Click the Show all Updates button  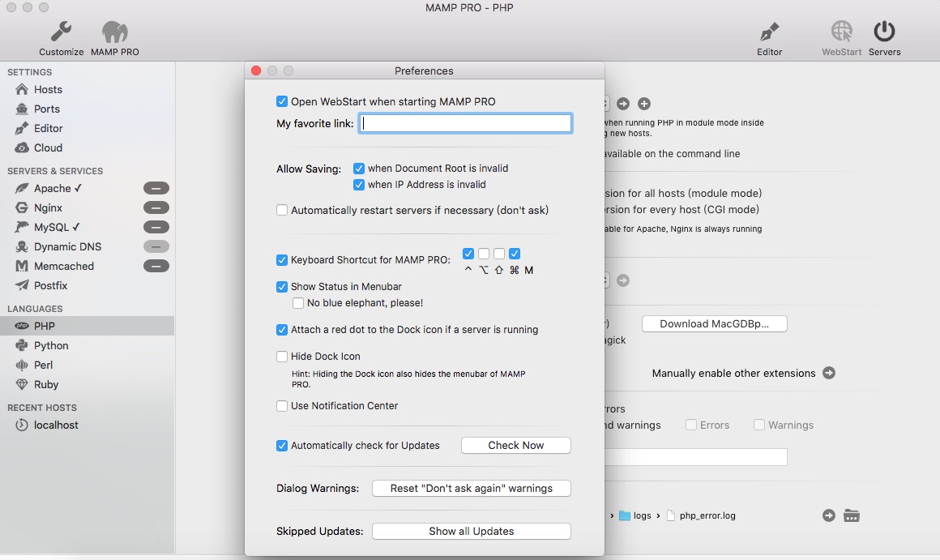471,531
